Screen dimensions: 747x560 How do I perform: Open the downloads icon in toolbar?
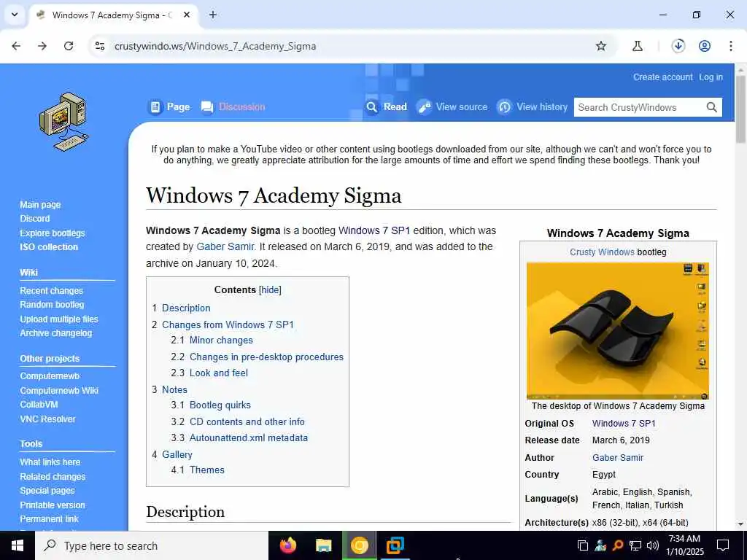(x=678, y=46)
